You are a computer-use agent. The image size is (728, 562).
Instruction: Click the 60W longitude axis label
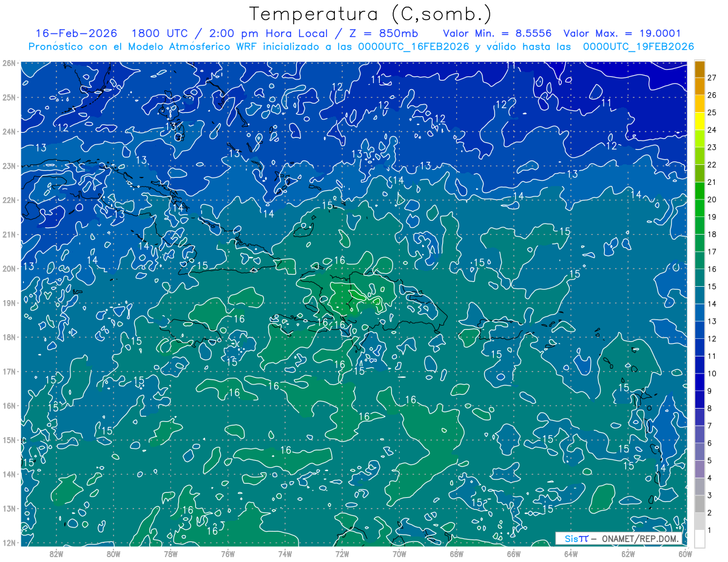tap(685, 554)
